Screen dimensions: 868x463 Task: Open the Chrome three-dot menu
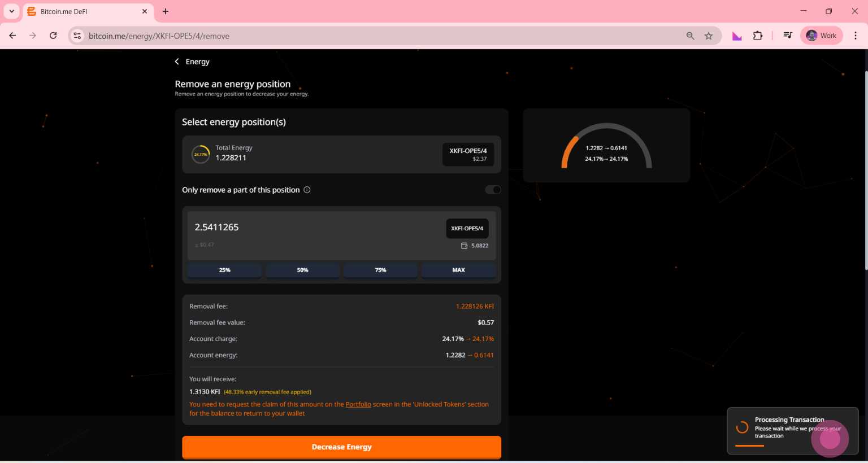[x=856, y=36]
